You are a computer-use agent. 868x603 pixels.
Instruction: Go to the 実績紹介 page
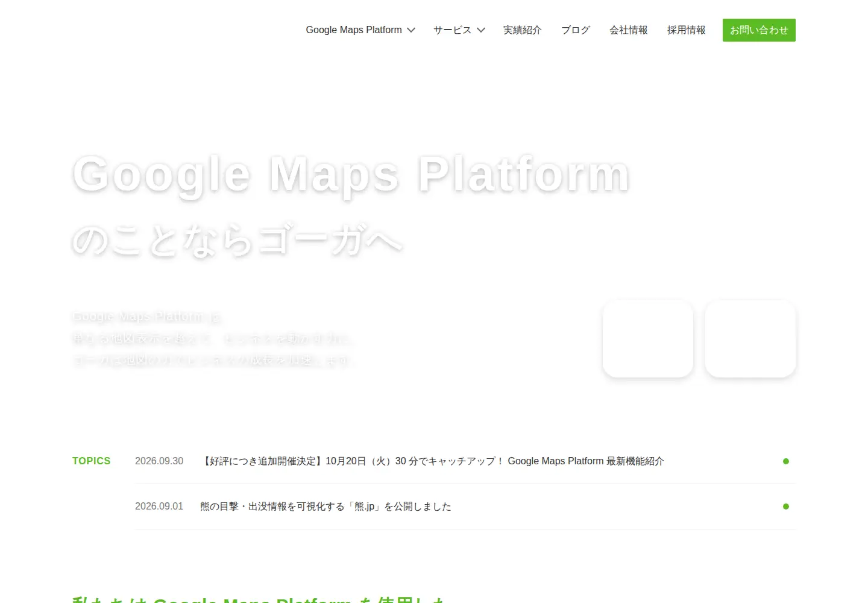point(522,30)
